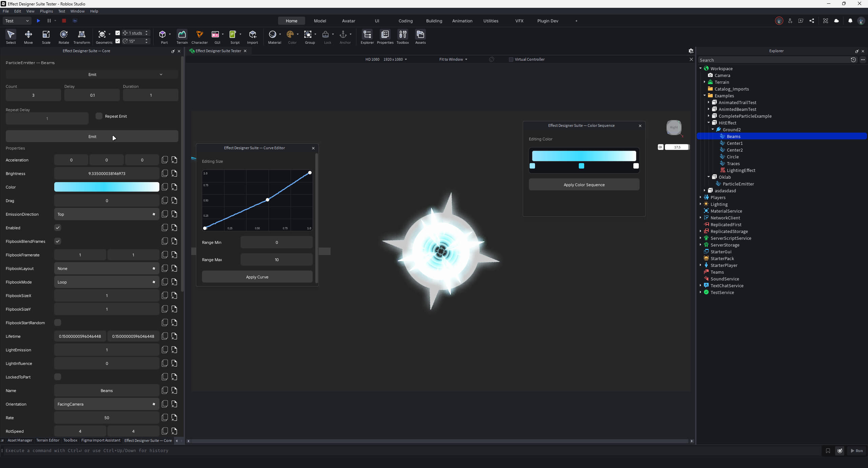This screenshot has width=868, height=468.
Task: Open the EmissionDirection dropdown
Action: [106, 214]
